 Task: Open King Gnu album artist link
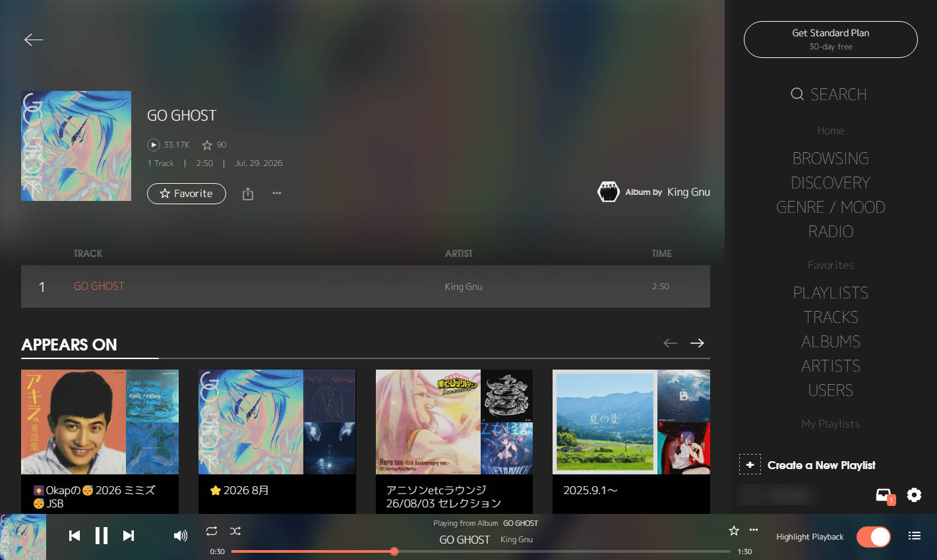pos(688,192)
